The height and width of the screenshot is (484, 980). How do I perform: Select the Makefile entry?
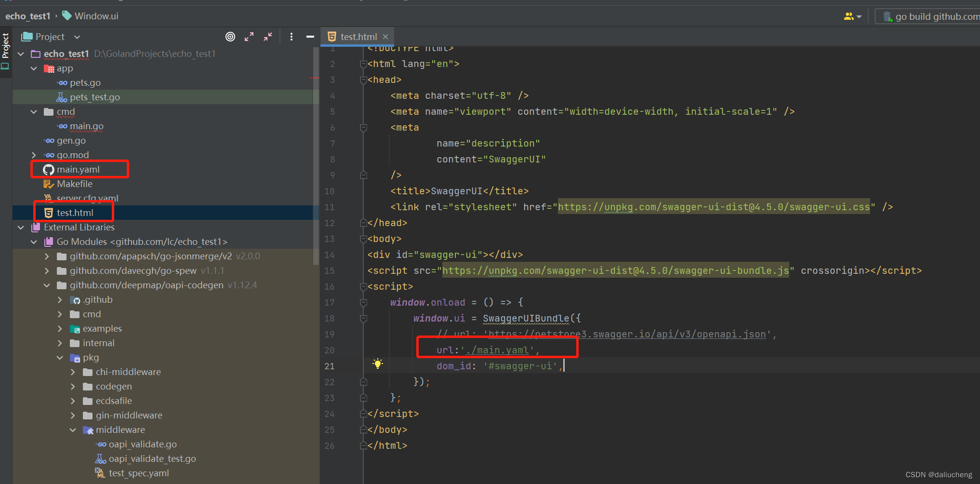pos(75,184)
